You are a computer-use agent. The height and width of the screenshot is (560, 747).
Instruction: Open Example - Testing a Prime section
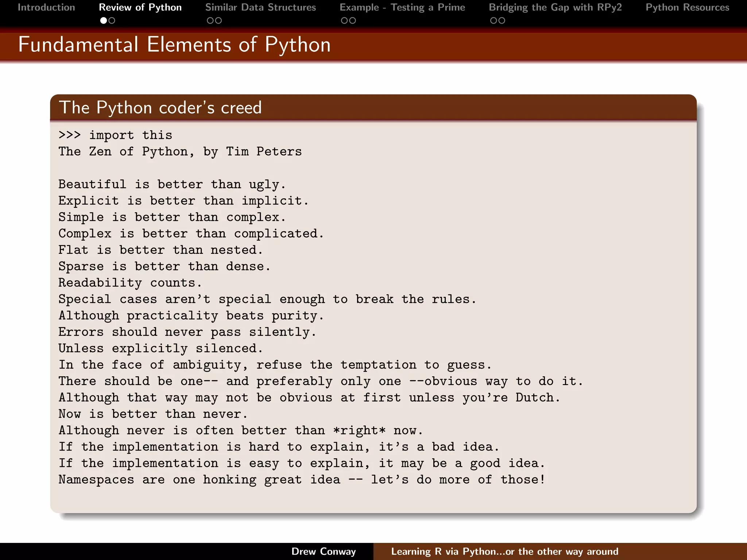tap(402, 7)
